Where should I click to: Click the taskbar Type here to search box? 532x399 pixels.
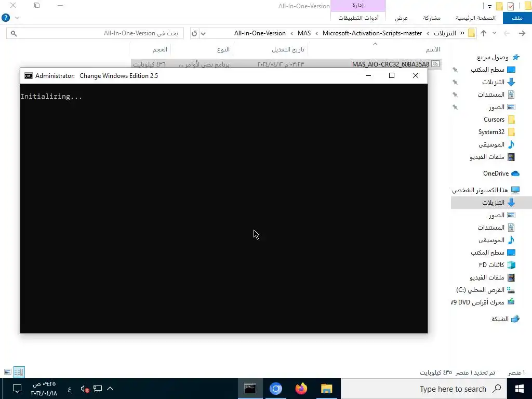click(424, 389)
